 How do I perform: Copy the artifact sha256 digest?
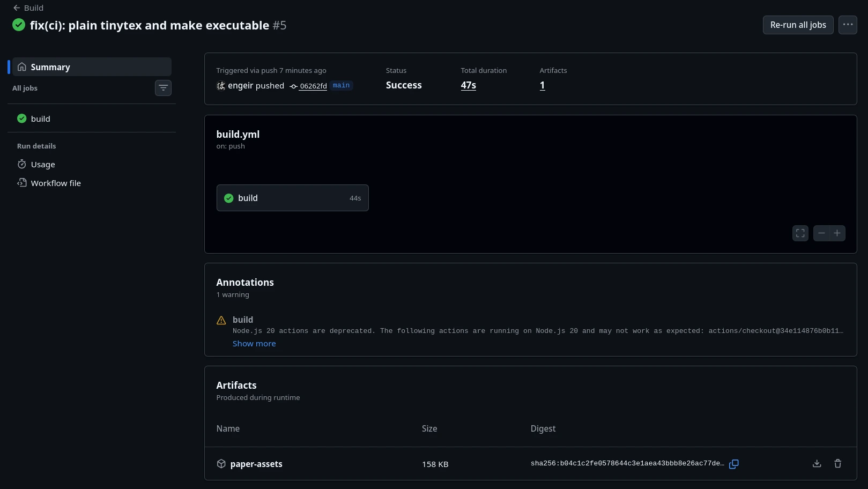[x=733, y=464]
